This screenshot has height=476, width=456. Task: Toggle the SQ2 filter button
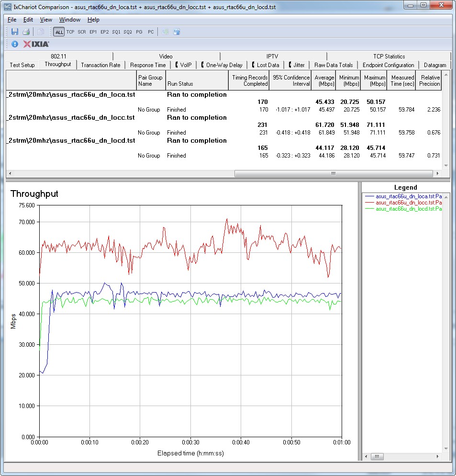(x=127, y=32)
